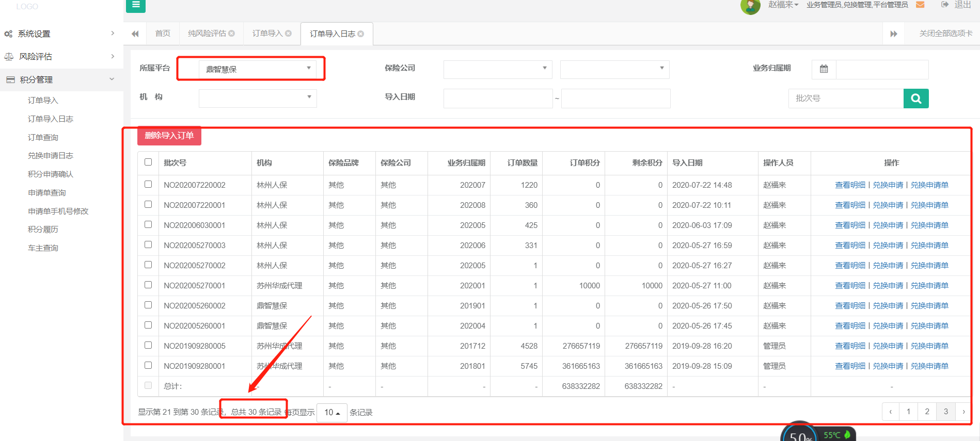Select the checkbox for batch NO201909280005
Viewport: 980px width, 441px height.
[x=148, y=345]
